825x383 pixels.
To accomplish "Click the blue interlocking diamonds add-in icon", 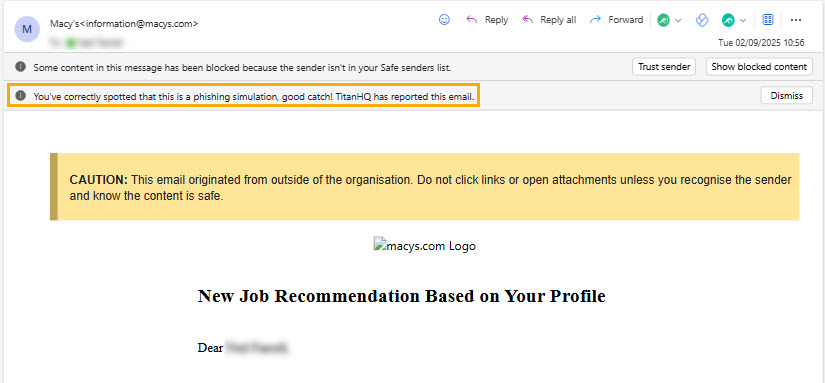I will coord(702,20).
